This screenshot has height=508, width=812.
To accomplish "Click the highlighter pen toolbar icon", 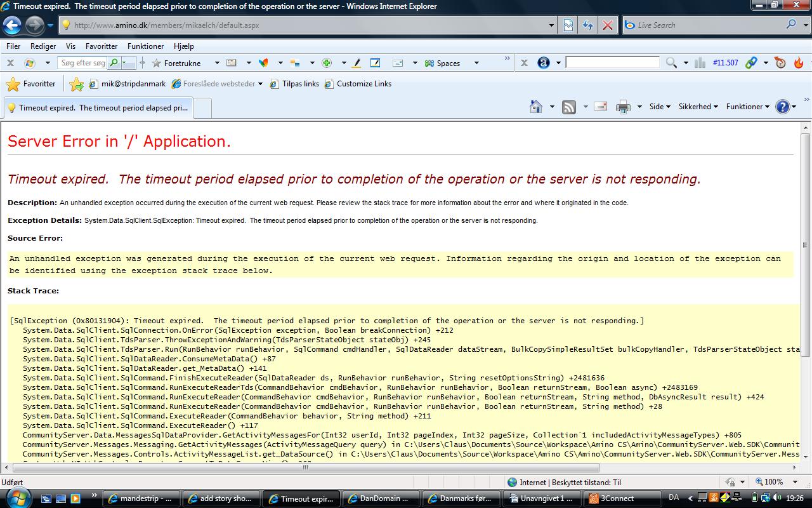I will (x=357, y=63).
